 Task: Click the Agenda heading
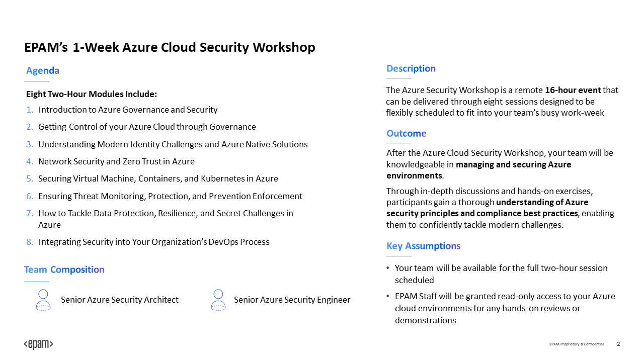click(43, 71)
